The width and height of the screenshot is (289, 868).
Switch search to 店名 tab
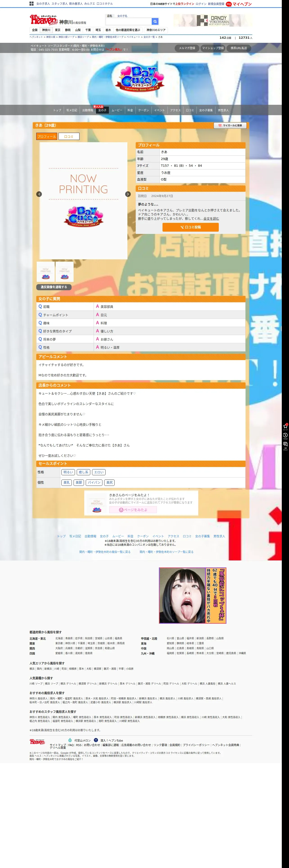110,16
